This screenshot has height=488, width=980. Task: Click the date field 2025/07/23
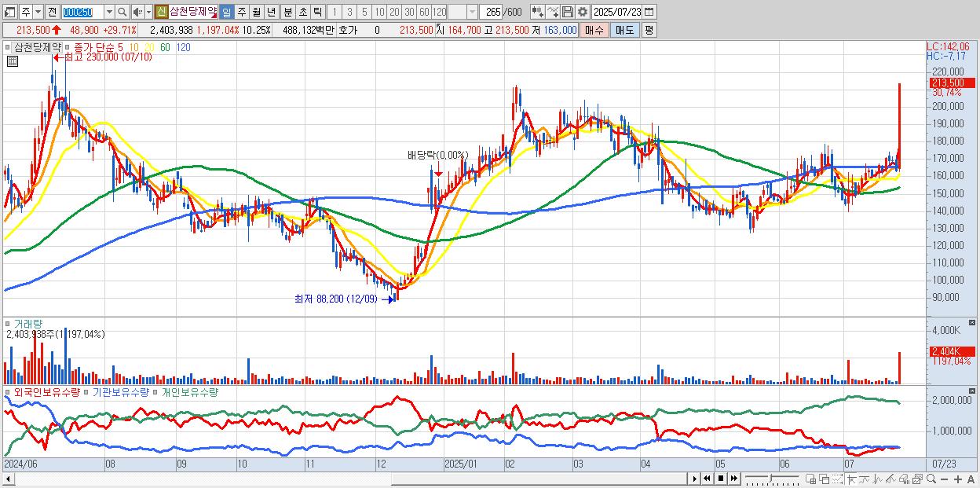617,12
